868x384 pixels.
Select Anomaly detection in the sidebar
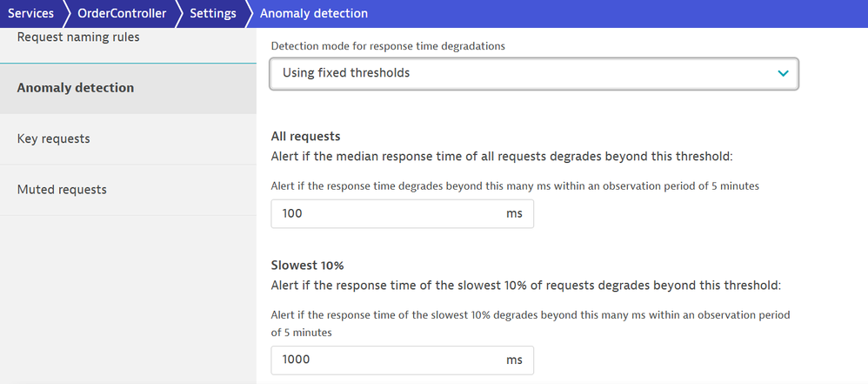[x=76, y=88]
